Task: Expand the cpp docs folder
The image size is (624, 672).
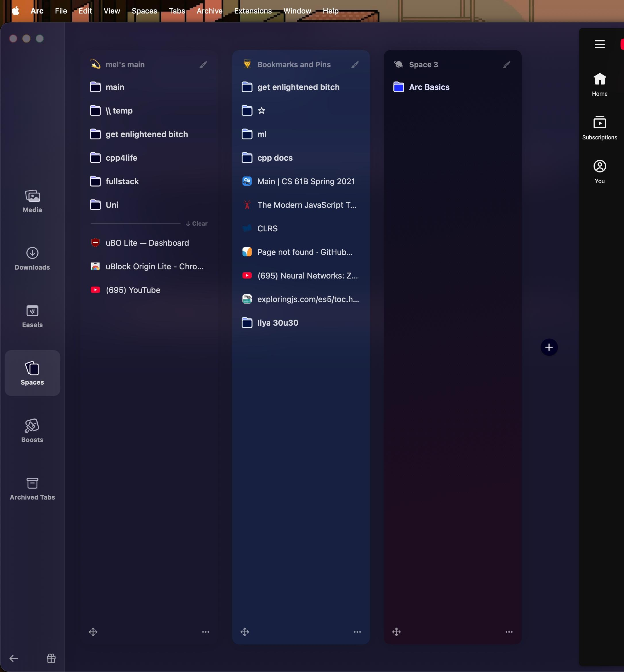Action: [301, 158]
